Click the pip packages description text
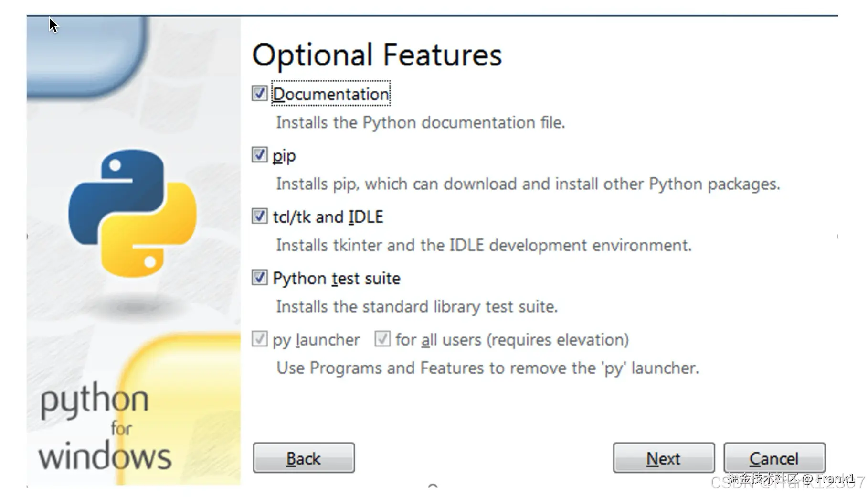This screenshot has height=498, width=868. point(528,184)
